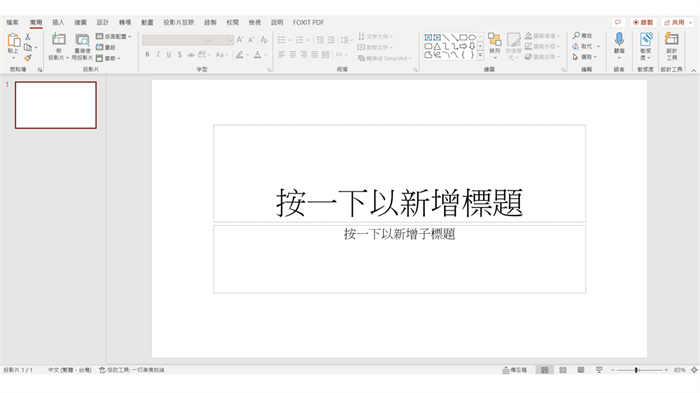Image resolution: width=700 pixels, height=393 pixels.
Task: Switch to Normal view in status bar
Action: tap(545, 370)
